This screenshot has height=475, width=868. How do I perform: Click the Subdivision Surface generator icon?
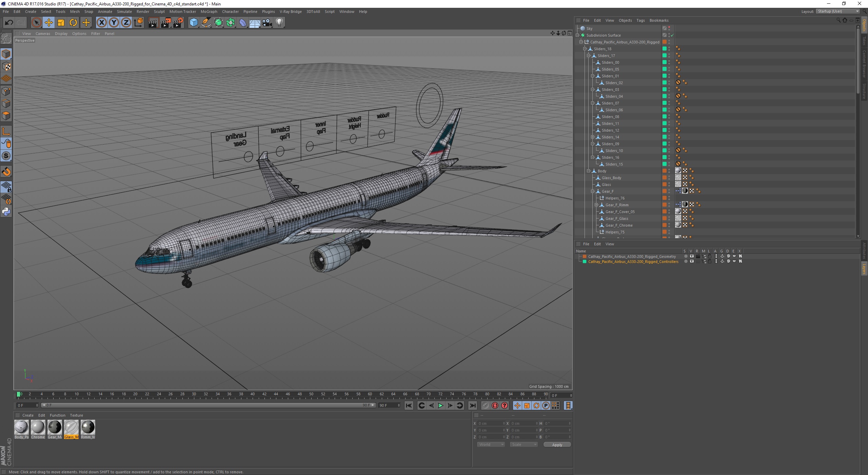pyautogui.click(x=218, y=23)
